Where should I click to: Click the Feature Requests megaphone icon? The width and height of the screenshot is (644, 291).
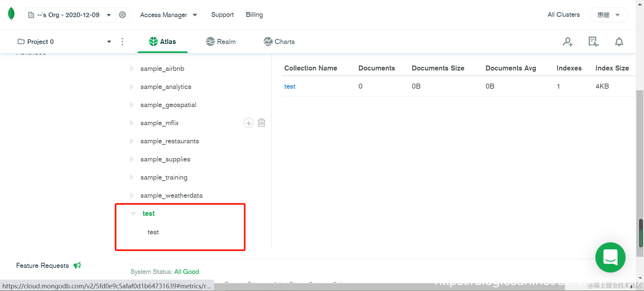[77, 265]
